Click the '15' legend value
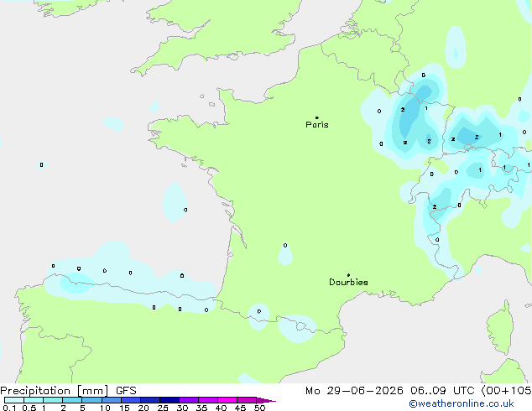The height and width of the screenshot is (411, 532). coord(124,408)
